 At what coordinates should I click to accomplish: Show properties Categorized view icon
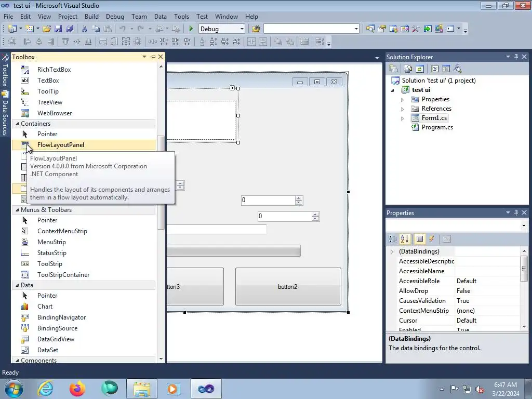tap(393, 239)
